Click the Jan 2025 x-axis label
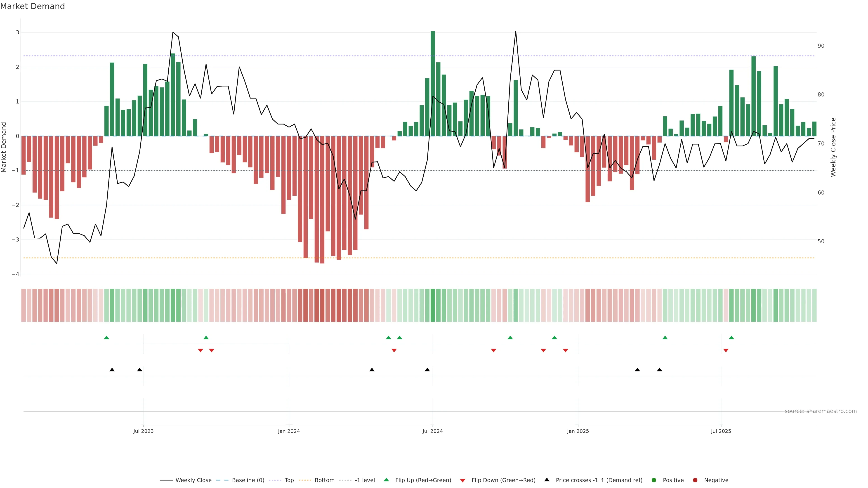The image size is (868, 488). point(578,431)
